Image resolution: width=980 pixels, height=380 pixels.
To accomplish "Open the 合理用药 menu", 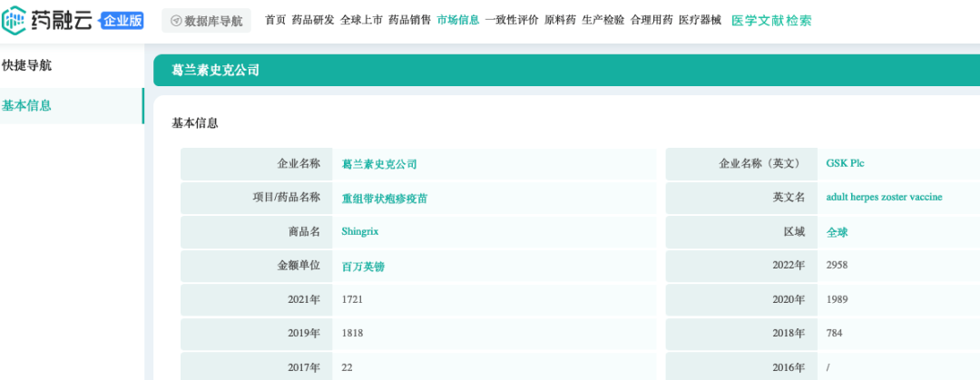I will (x=652, y=20).
